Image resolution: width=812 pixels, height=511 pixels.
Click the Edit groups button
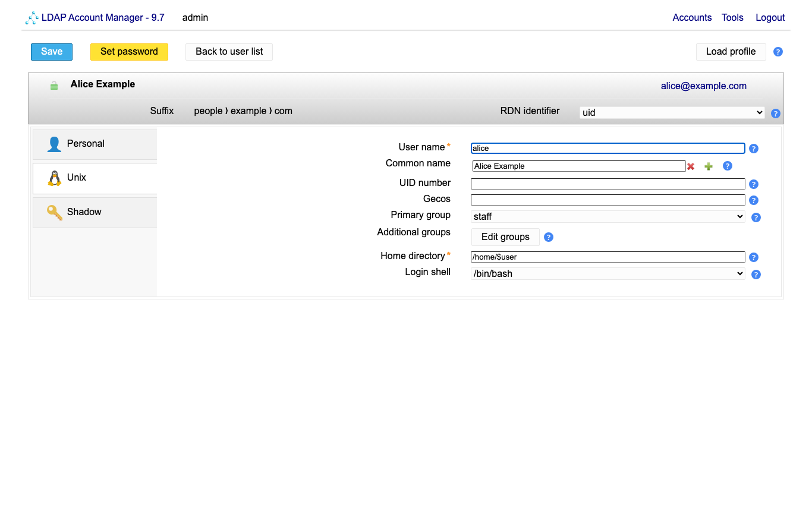[x=505, y=237]
